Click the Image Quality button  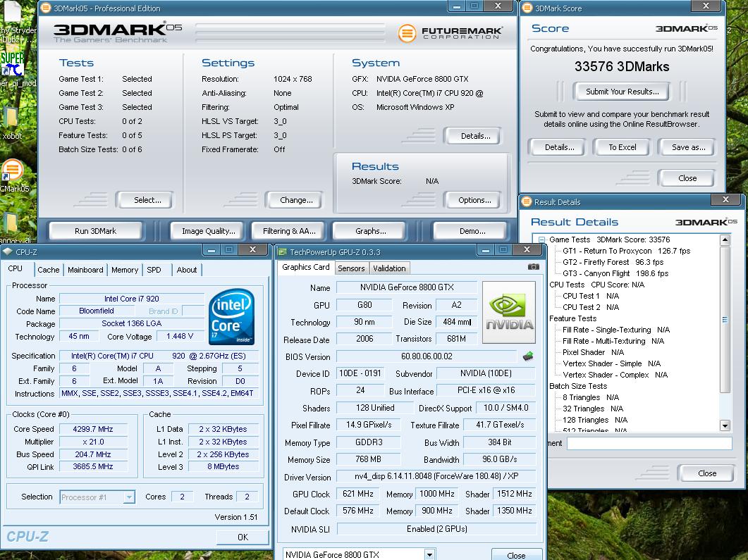tap(209, 231)
